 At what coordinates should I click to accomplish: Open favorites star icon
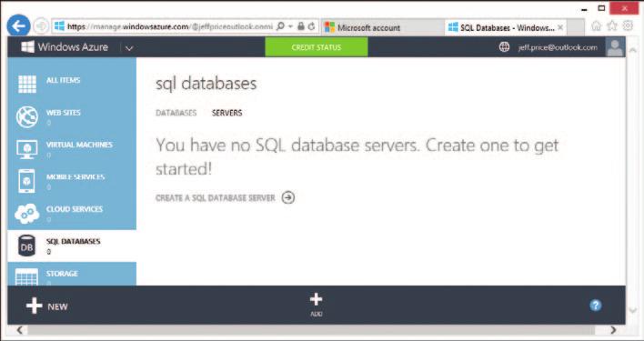(612, 25)
